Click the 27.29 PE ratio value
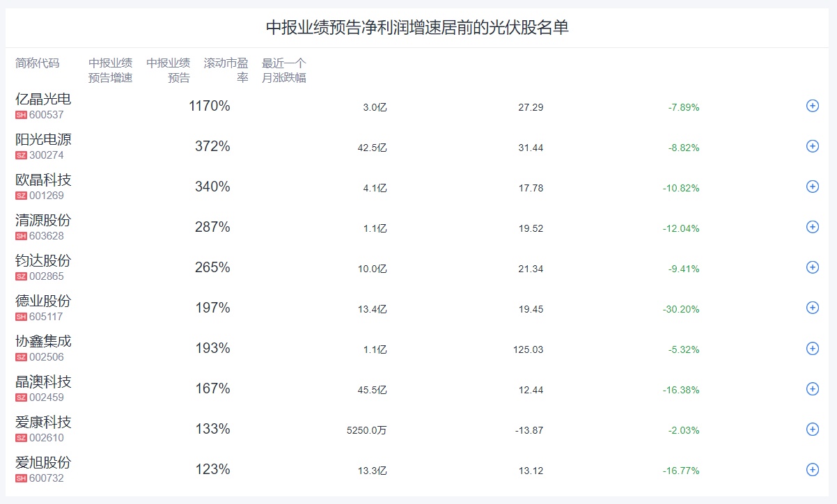 coord(531,107)
